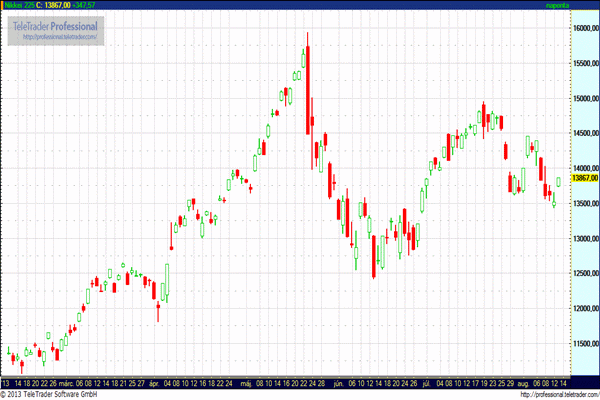
Task: Click the 12000,00 price axis label
Action: [583, 308]
